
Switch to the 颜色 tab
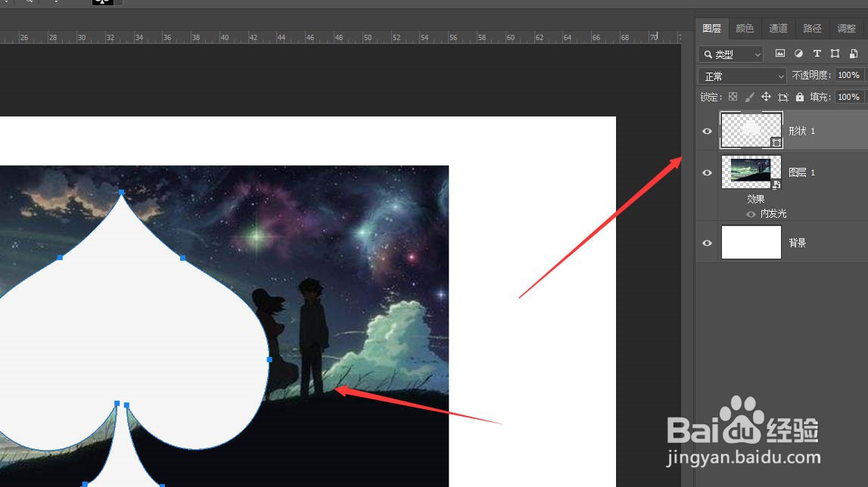[x=745, y=28]
